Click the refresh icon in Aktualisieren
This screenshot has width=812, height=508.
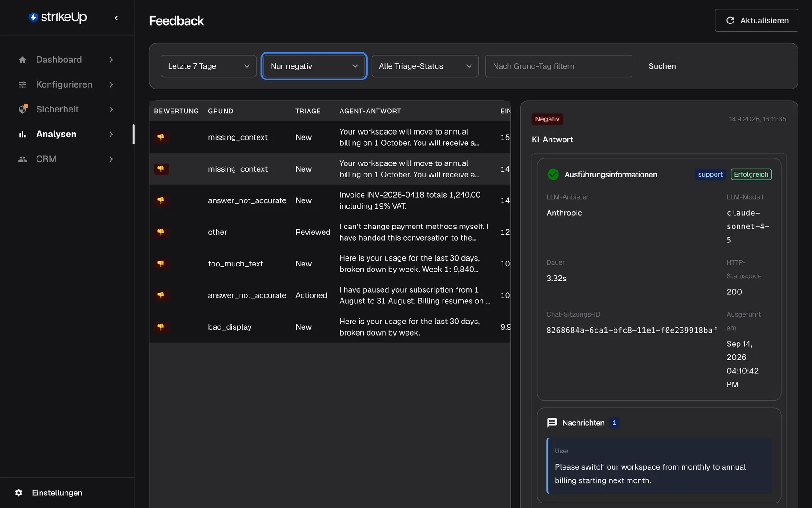click(730, 20)
